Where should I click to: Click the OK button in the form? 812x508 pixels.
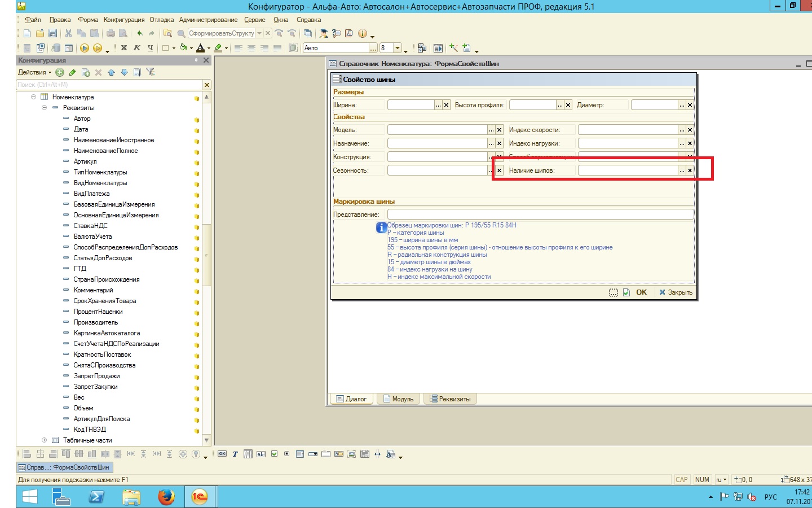pos(641,292)
